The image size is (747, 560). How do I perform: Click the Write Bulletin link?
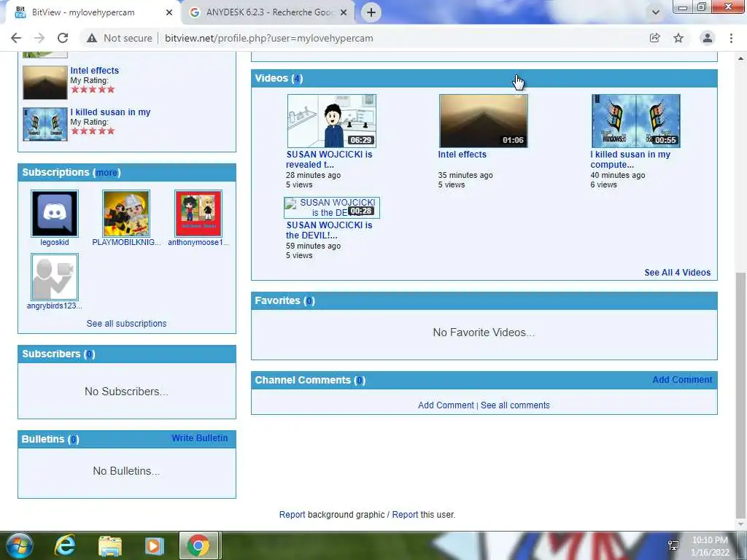(200, 438)
